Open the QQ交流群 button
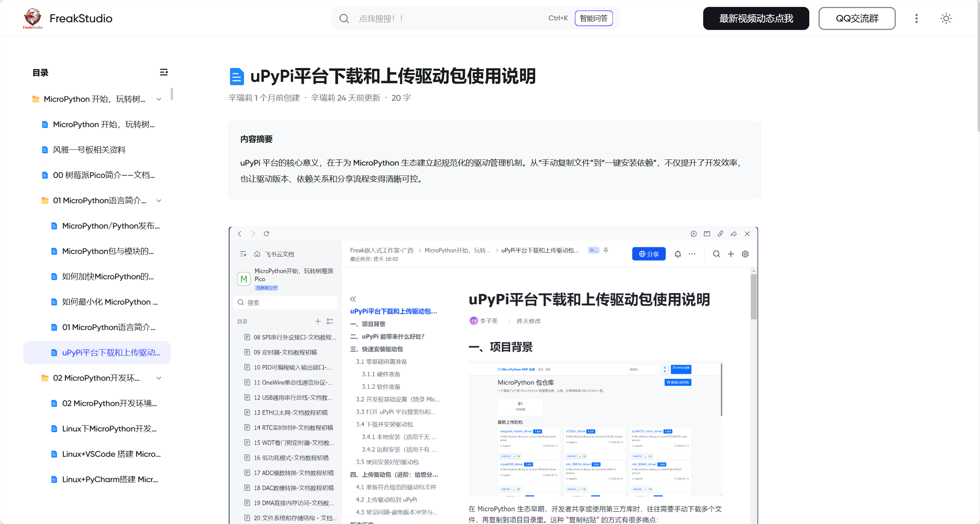The height and width of the screenshot is (524, 980). [x=857, y=18]
